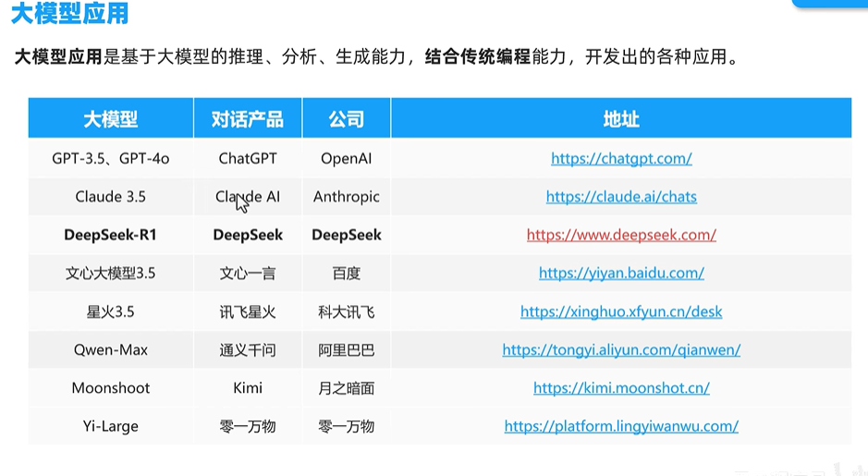868x476 pixels.
Task: Click the 文心一言 product cell
Action: coord(248,274)
